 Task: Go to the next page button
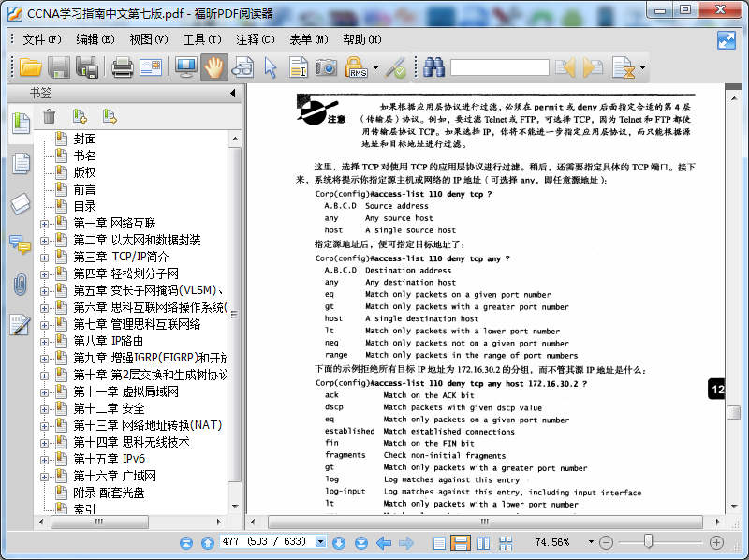pos(339,542)
